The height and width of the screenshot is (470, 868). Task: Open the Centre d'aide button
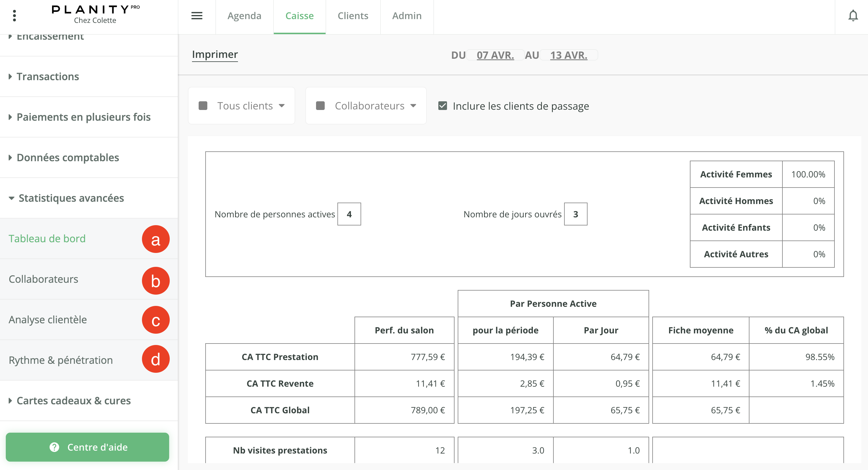(97, 447)
